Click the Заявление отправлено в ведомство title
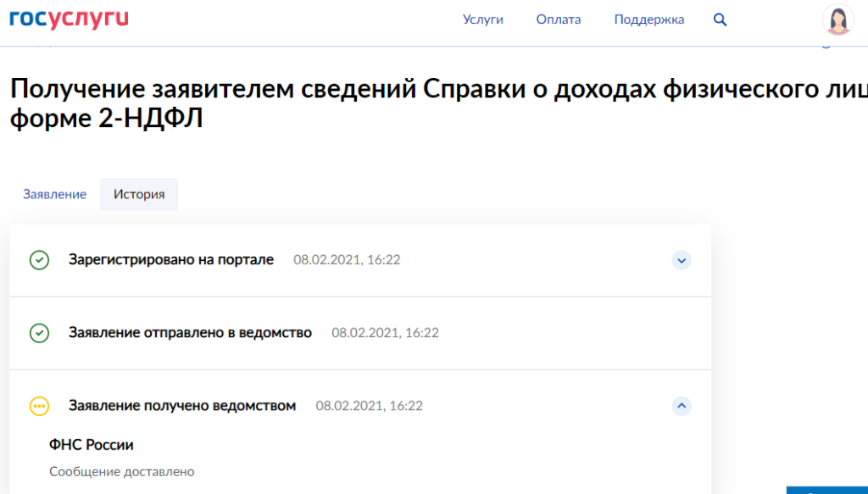 pyautogui.click(x=190, y=333)
